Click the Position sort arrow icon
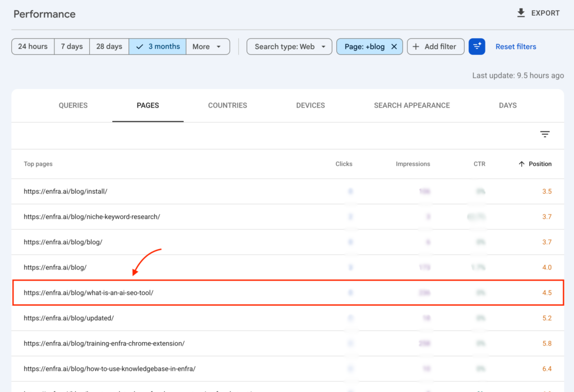574x392 pixels. pyautogui.click(x=522, y=164)
